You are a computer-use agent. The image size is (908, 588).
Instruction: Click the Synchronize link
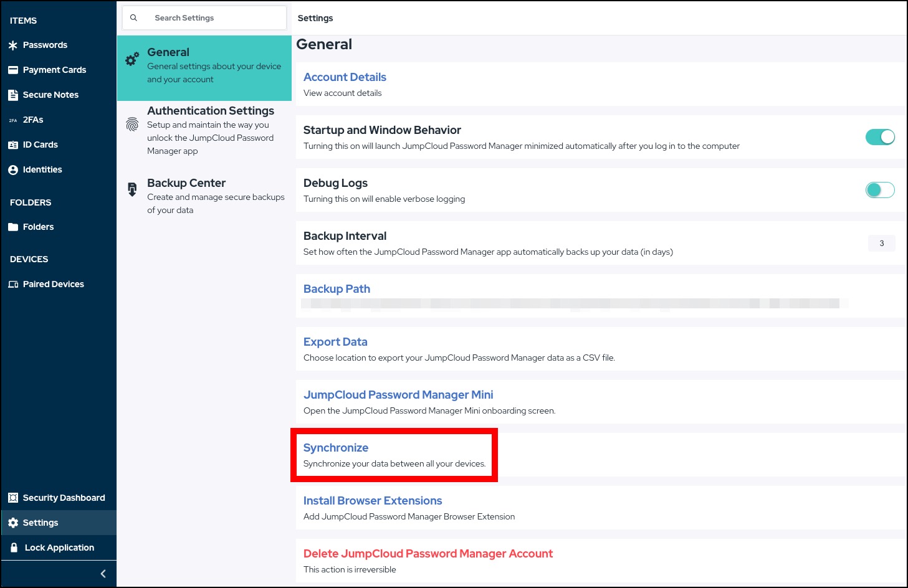pyautogui.click(x=336, y=448)
